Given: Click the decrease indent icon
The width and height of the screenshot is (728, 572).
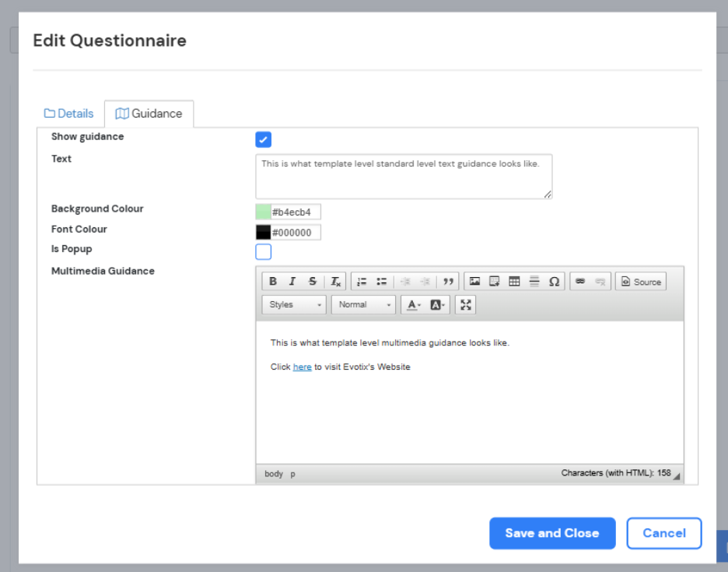Looking at the screenshot, I should point(405,281).
